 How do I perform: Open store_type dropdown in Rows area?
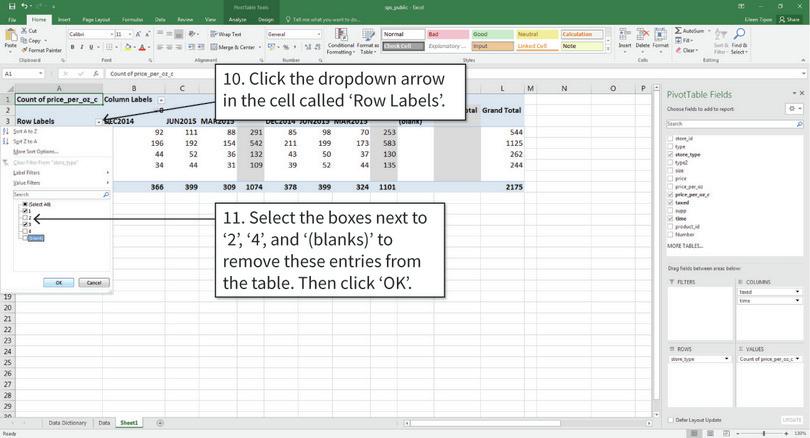(726, 359)
